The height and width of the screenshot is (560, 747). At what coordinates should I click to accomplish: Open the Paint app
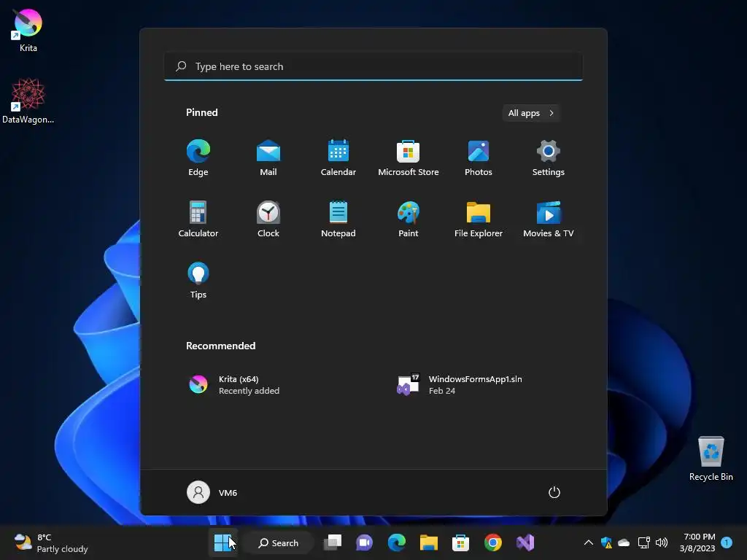pos(409,219)
